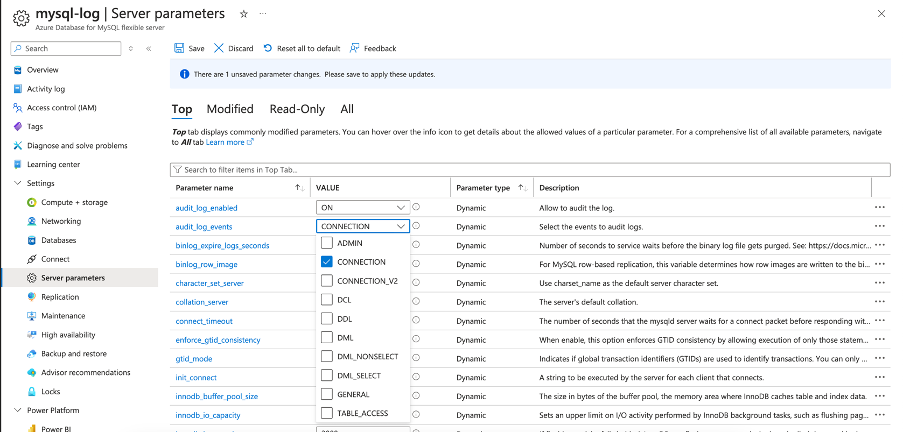Open the Feedback icon in toolbar
The width and height of the screenshot is (904, 432).
pyautogui.click(x=355, y=48)
